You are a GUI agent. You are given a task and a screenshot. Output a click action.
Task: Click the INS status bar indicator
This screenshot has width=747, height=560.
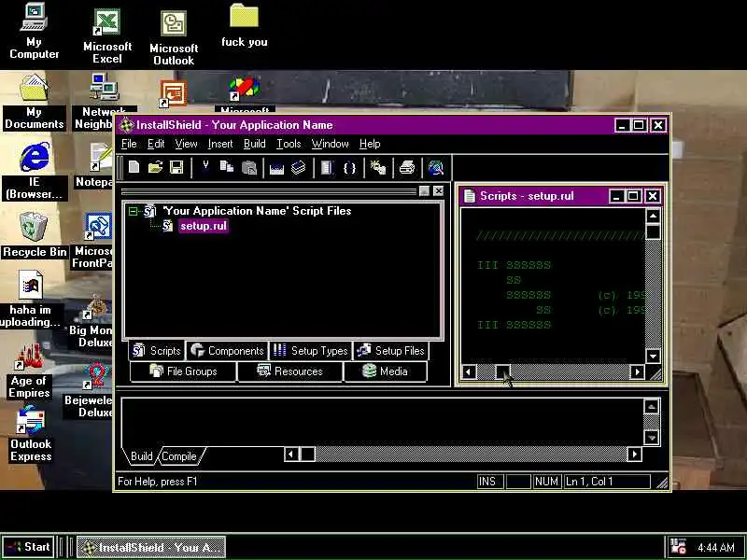(x=490, y=482)
